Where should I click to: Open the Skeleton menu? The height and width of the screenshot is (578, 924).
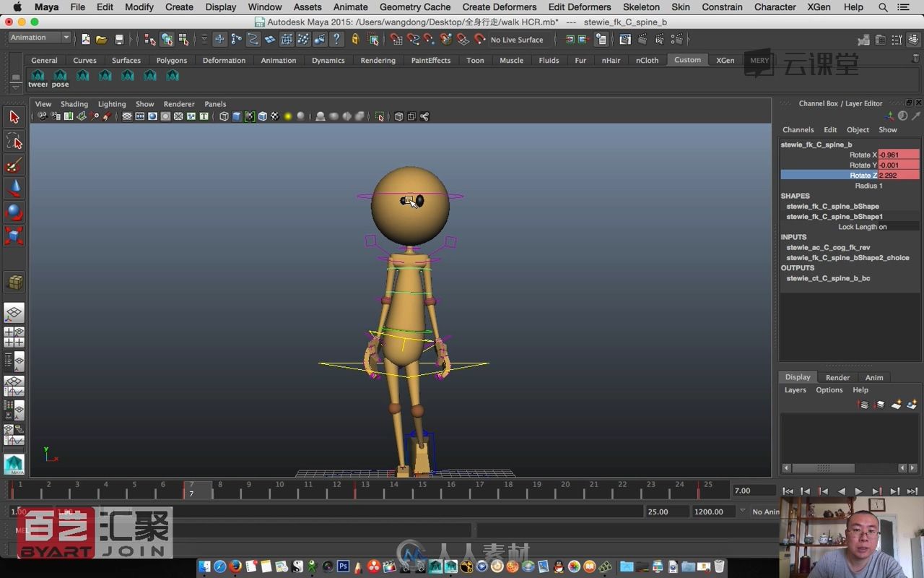641,7
